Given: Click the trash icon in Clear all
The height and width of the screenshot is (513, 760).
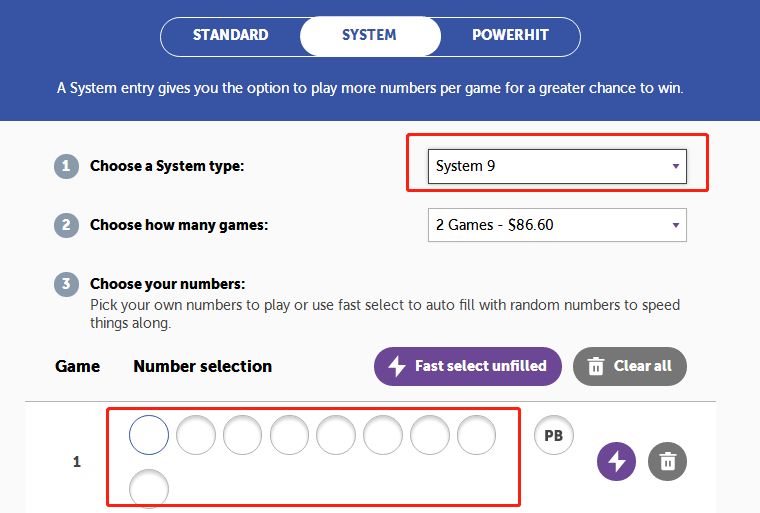Looking at the screenshot, I should (596, 366).
